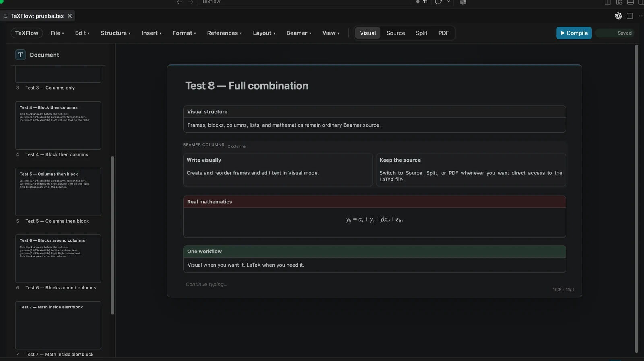Click the Saved status indicator

coord(615,33)
